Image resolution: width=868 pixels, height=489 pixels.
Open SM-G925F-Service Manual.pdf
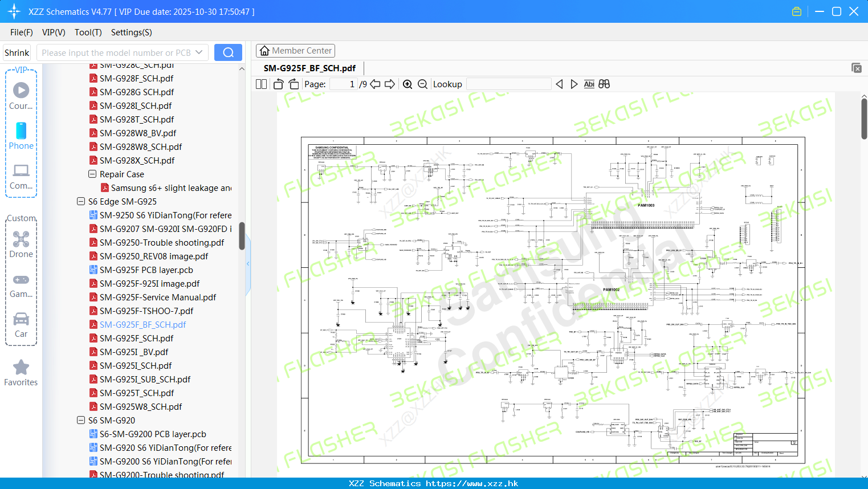pyautogui.click(x=158, y=297)
